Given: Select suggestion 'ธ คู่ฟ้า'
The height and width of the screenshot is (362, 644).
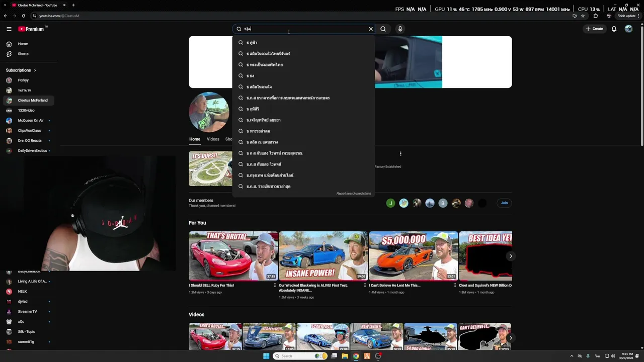Looking at the screenshot, I should [303, 43].
